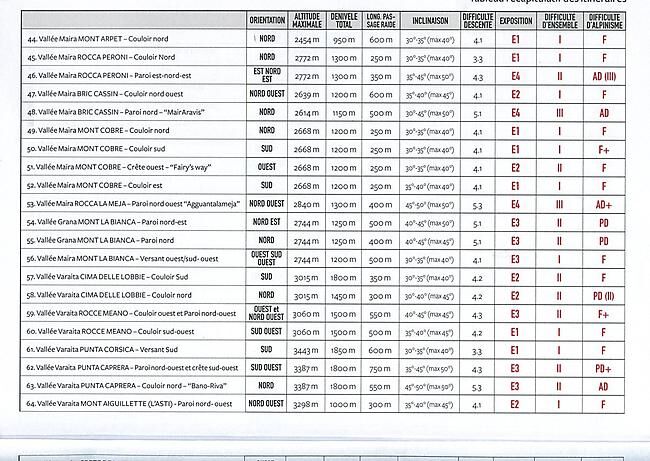Viewport: 650px width, 461px height.
Task: Click the ORIENTATION column header
Action: (267, 20)
